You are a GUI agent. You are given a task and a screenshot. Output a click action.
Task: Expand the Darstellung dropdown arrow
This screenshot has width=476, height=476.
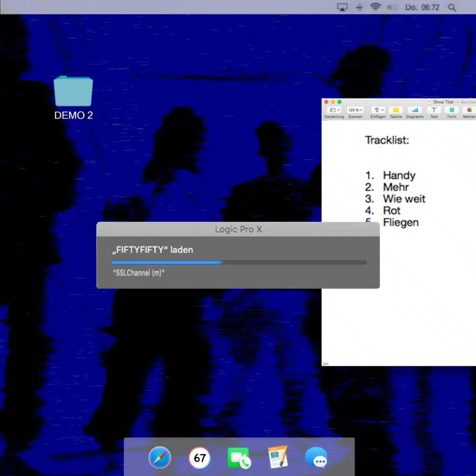coord(338,110)
